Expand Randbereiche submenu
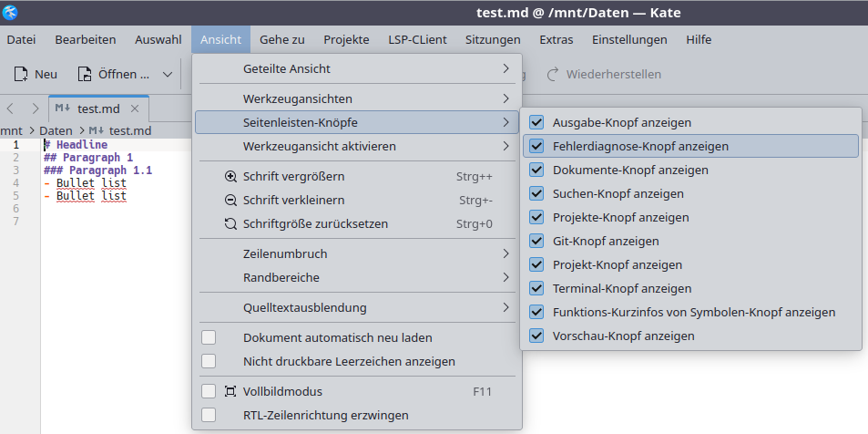Viewport: 868px width, 434px height. click(357, 277)
